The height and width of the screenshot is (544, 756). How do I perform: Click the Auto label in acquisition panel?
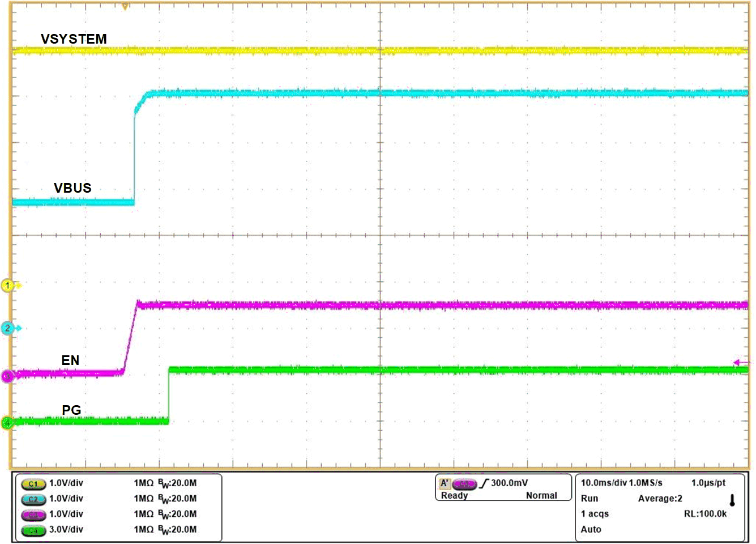point(591,529)
